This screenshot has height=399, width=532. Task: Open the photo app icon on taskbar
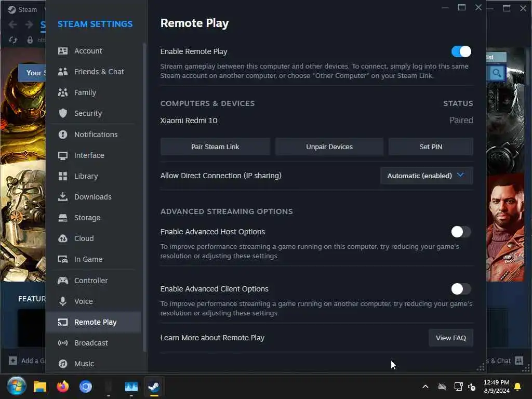(131, 387)
